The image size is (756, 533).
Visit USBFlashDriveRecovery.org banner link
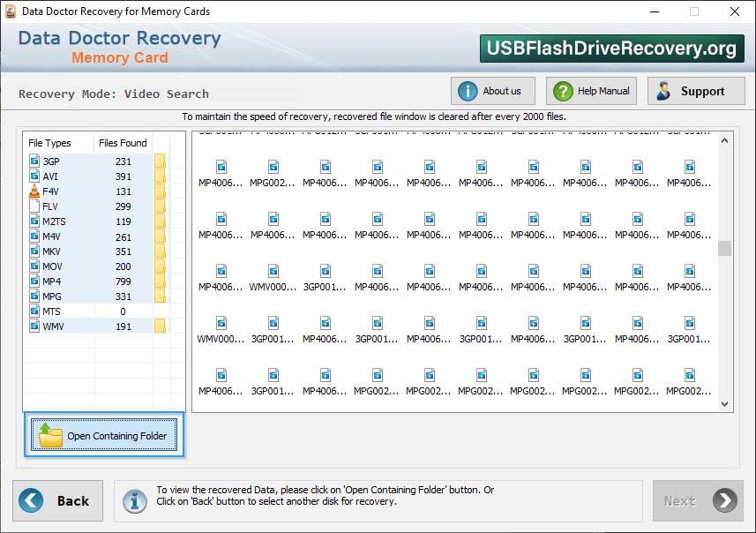[612, 49]
